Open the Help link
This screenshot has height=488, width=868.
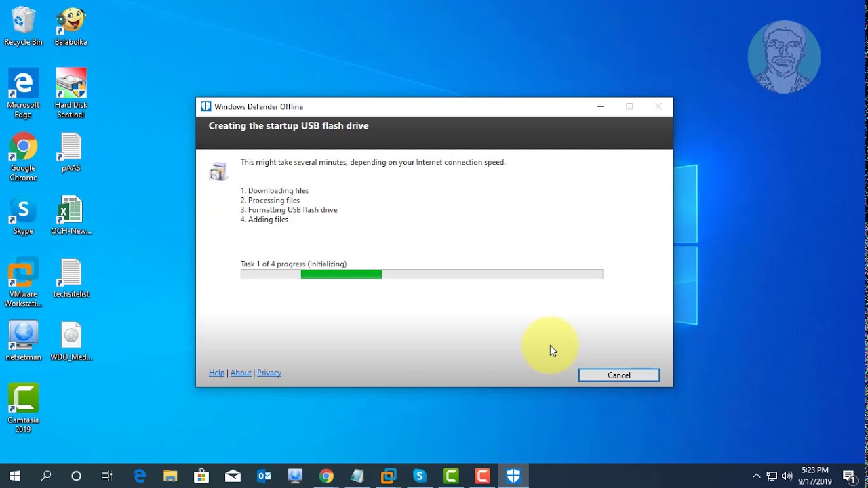(x=216, y=373)
